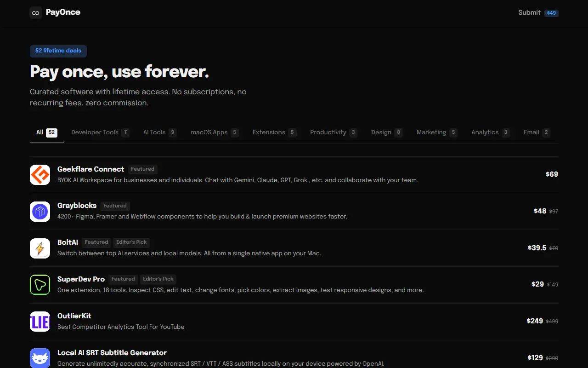The width and height of the screenshot is (588, 368).
Task: Click the $39.5 price for BoltAI
Action: (x=537, y=248)
